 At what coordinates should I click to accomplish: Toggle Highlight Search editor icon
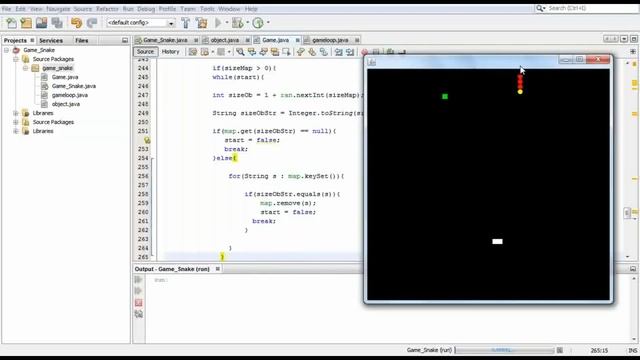tap(275, 52)
